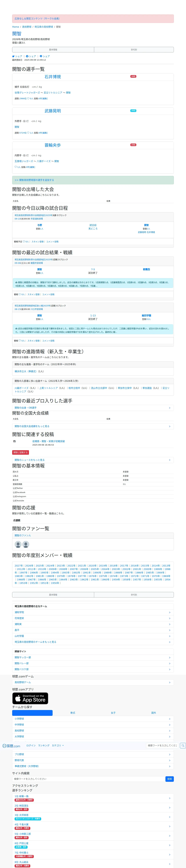186x868 pixels.
Task: Select 軟式 team tab
Action: pyautogui.click(x=73, y=713)
